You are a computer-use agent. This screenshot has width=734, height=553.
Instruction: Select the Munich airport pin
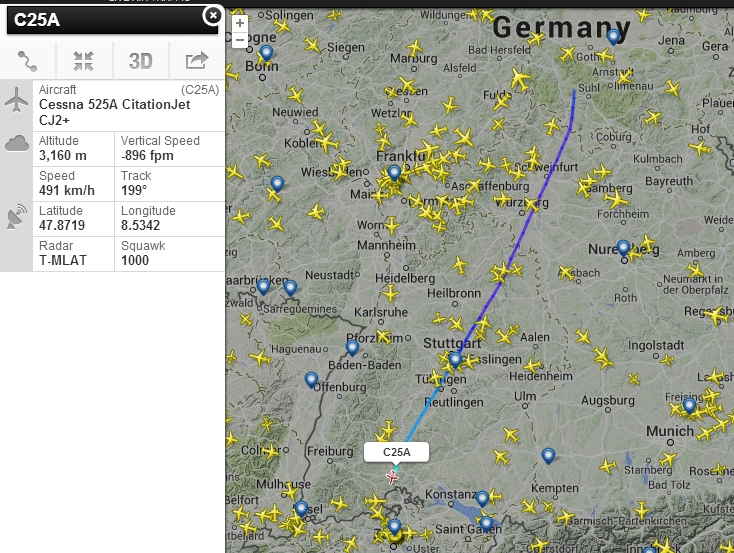point(689,405)
